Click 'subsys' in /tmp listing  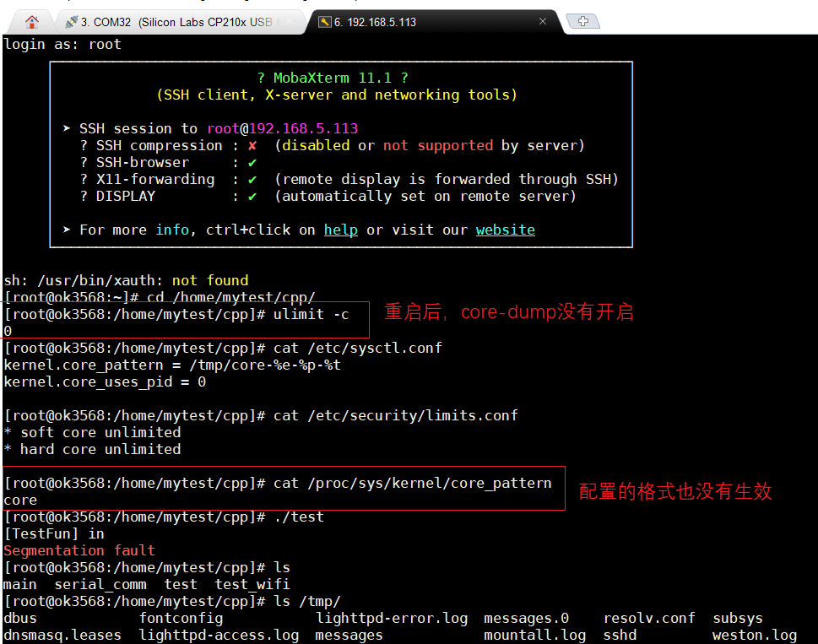[738, 618]
